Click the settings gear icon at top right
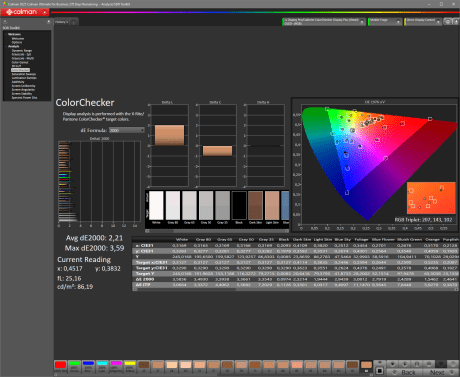 pyautogui.click(x=448, y=22)
